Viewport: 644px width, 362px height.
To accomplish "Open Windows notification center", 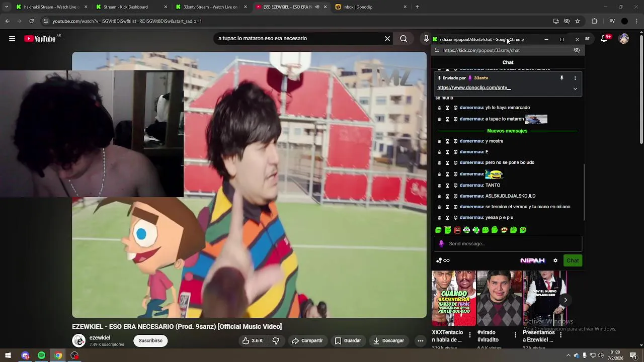I will (633, 355).
